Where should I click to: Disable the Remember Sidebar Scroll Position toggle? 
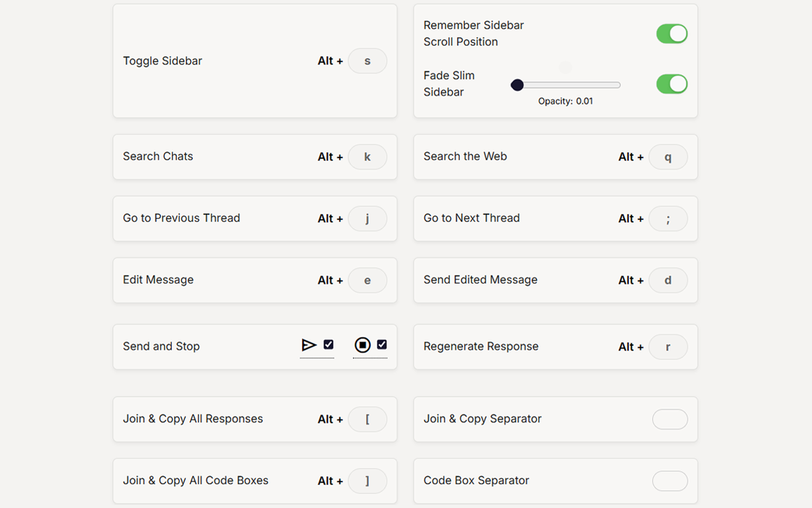[672, 34]
